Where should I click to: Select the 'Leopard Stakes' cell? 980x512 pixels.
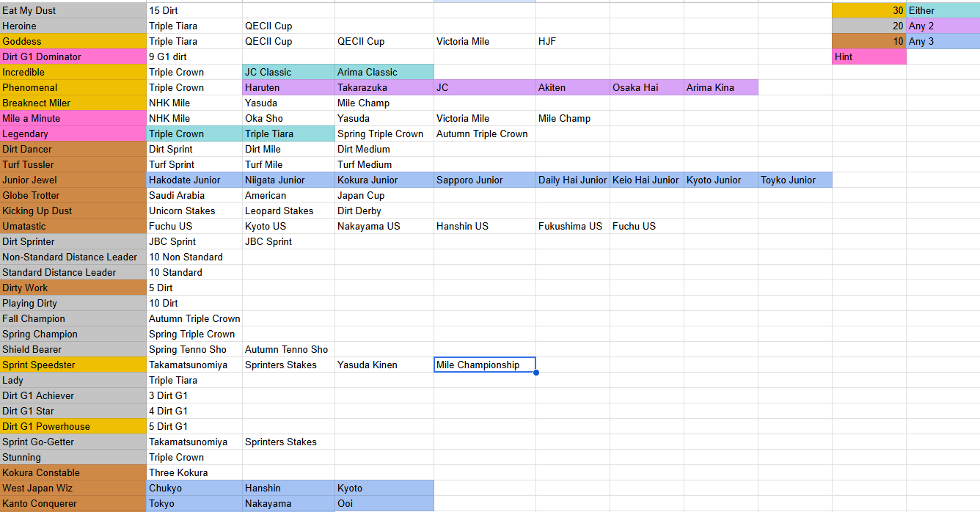pos(288,211)
